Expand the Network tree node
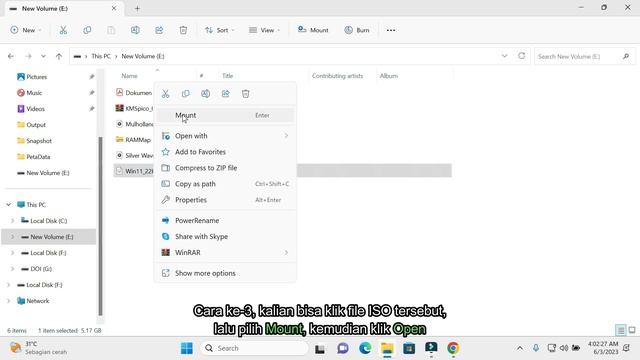Image resolution: width=640 pixels, height=360 pixels. [9, 301]
